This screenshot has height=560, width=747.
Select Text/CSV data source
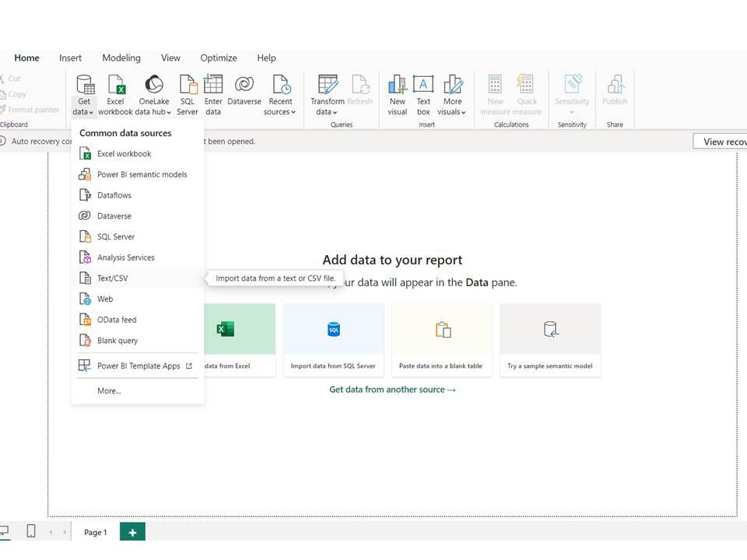(137, 278)
